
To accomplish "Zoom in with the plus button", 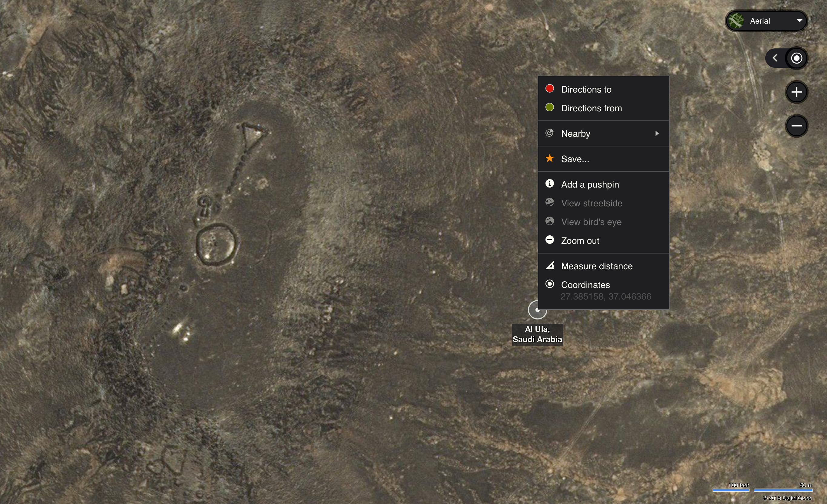I will point(796,92).
